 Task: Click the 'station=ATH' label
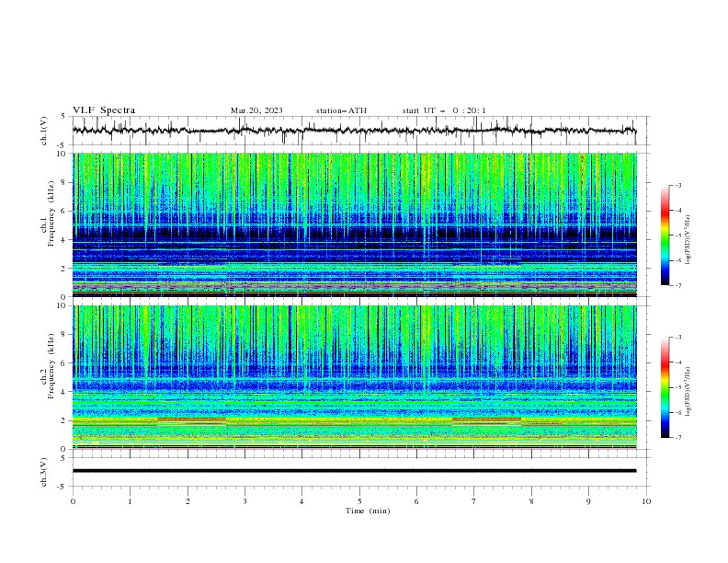[341, 110]
